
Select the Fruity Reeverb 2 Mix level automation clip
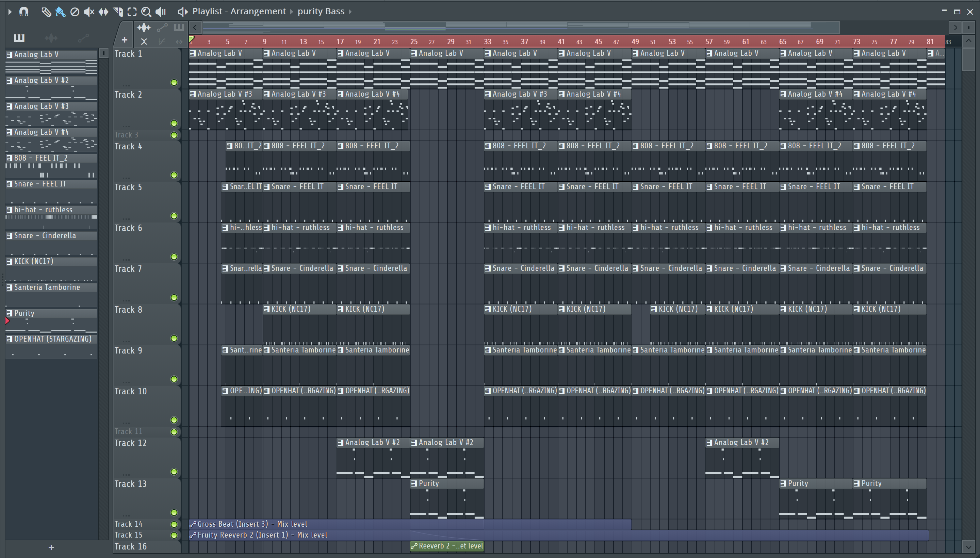tap(558, 535)
